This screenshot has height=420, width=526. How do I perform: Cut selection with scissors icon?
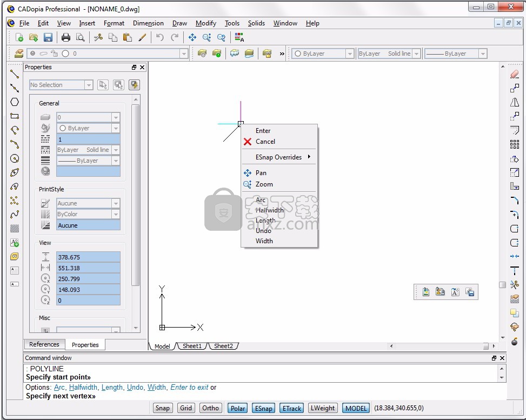(98, 37)
